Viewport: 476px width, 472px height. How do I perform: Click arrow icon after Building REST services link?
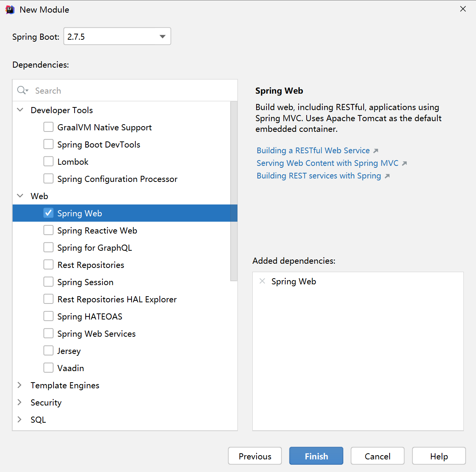pos(387,176)
